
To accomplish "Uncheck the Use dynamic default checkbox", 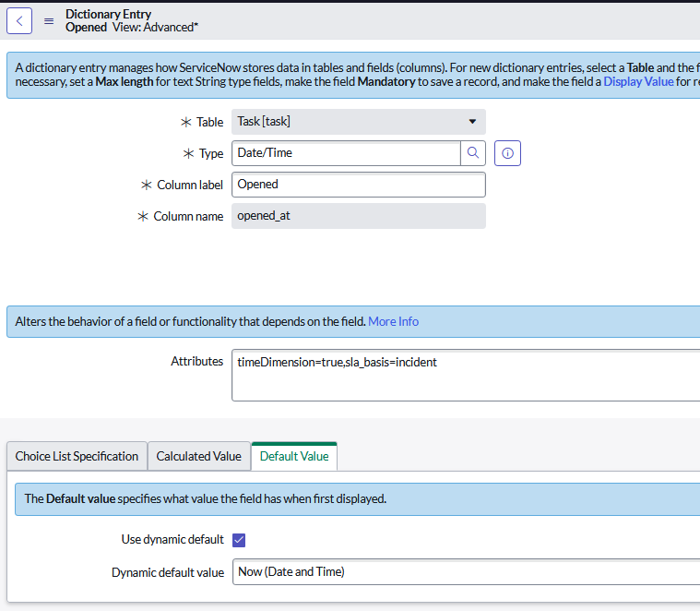I will coord(239,540).
